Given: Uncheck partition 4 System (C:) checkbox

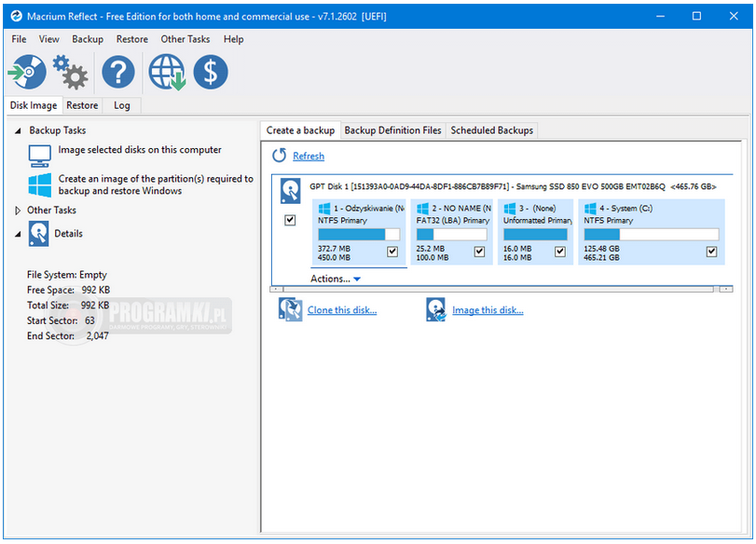Looking at the screenshot, I should [x=711, y=252].
